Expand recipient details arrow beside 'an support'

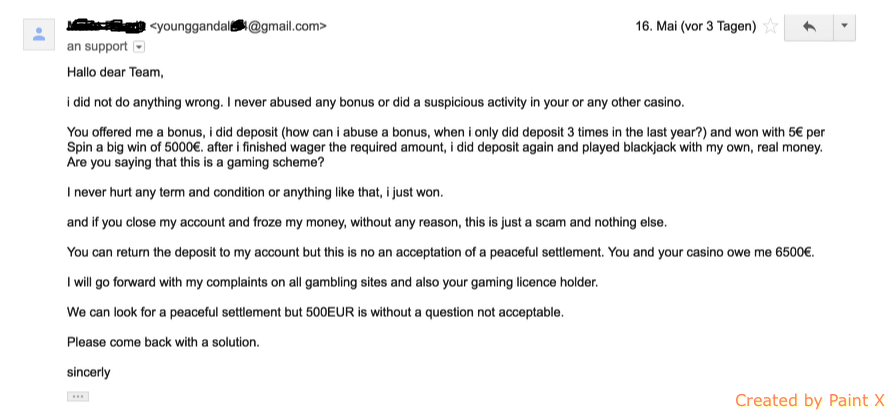point(139,47)
